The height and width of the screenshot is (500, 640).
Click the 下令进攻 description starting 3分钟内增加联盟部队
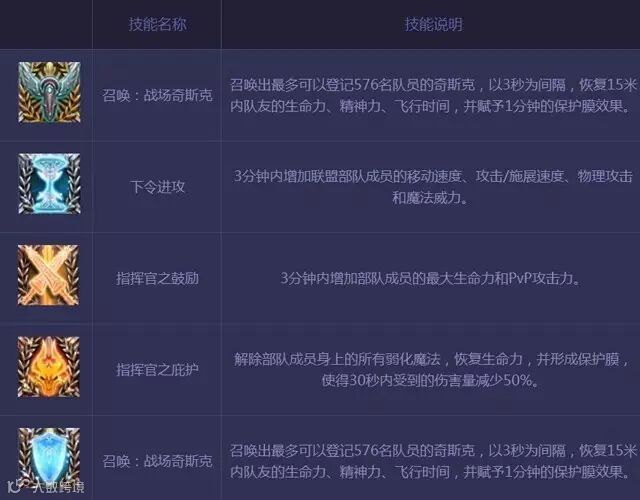pyautogui.click(x=433, y=187)
